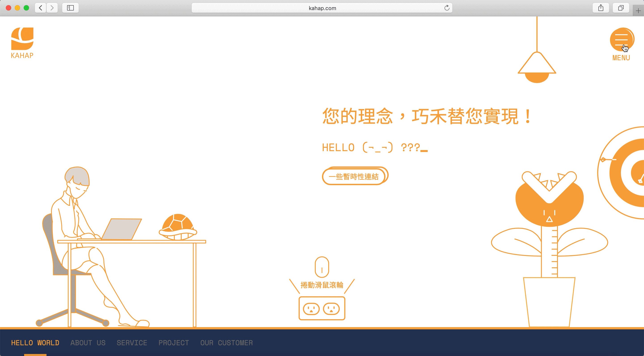Show all tabs overview button
Viewport: 644px width, 356px height.
pos(621,8)
